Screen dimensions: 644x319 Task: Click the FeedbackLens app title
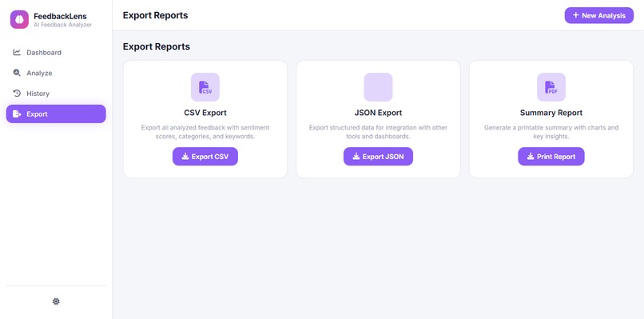(60, 17)
